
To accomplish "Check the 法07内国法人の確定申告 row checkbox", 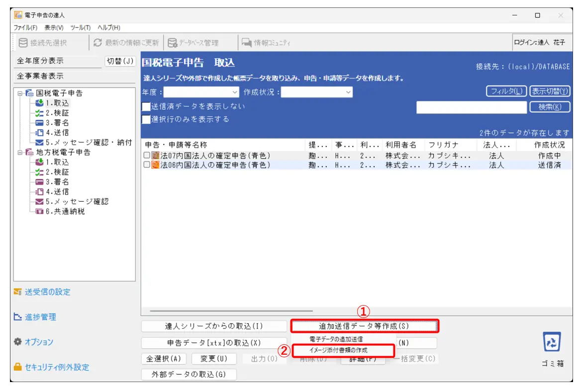I will (x=147, y=156).
